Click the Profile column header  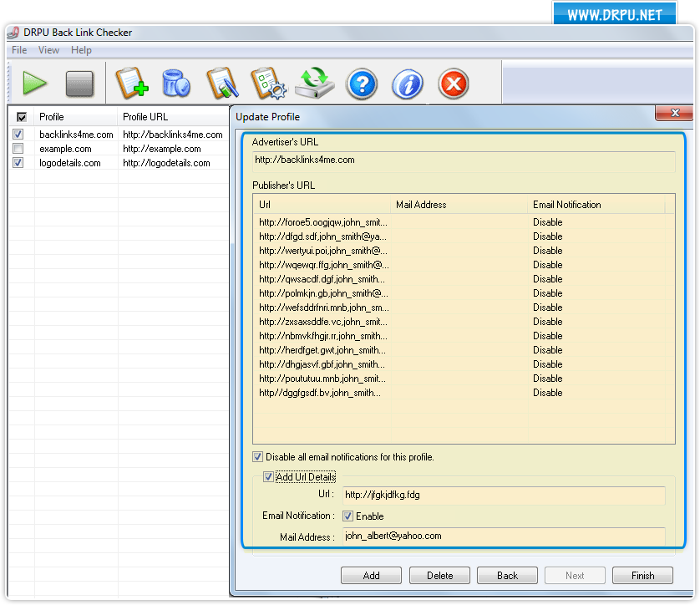[76, 117]
